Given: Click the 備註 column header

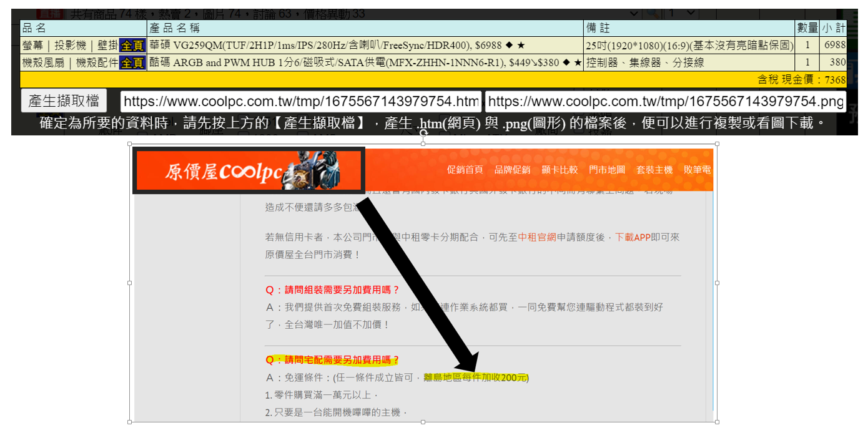Looking at the screenshot, I should [690, 29].
